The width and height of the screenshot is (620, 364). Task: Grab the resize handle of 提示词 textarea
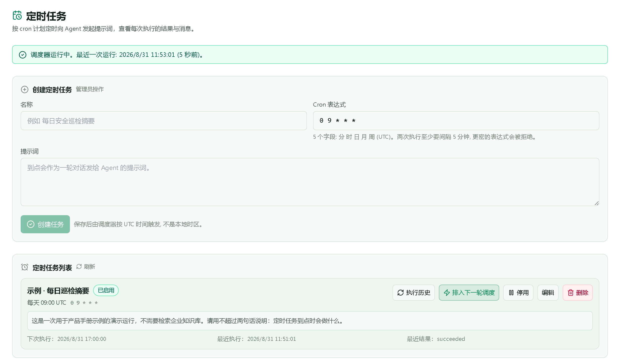pos(597,203)
